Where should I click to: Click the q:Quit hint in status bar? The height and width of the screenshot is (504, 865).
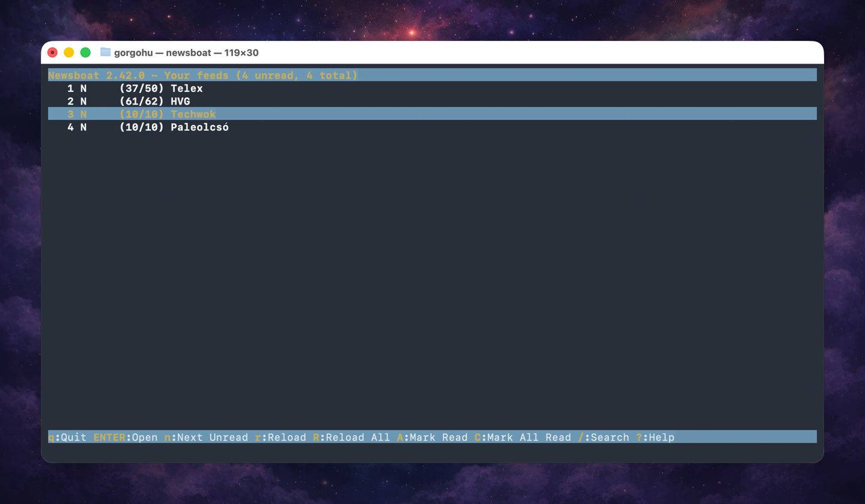[x=67, y=437]
